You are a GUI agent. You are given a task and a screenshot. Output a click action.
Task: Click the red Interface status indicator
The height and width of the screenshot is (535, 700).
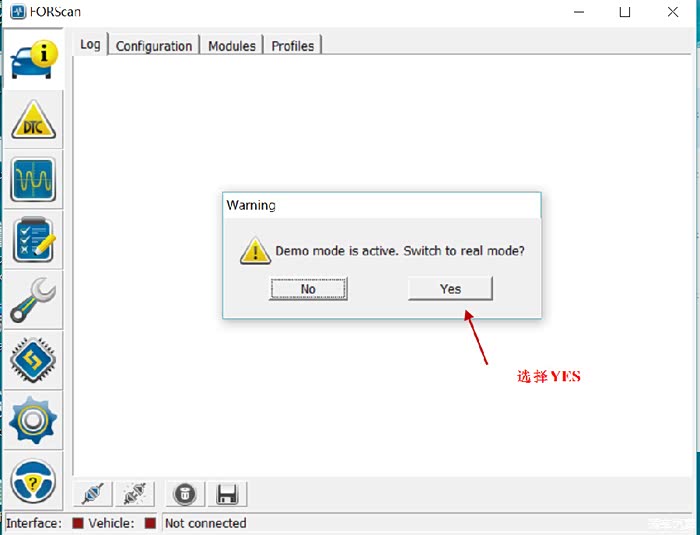coord(77,523)
